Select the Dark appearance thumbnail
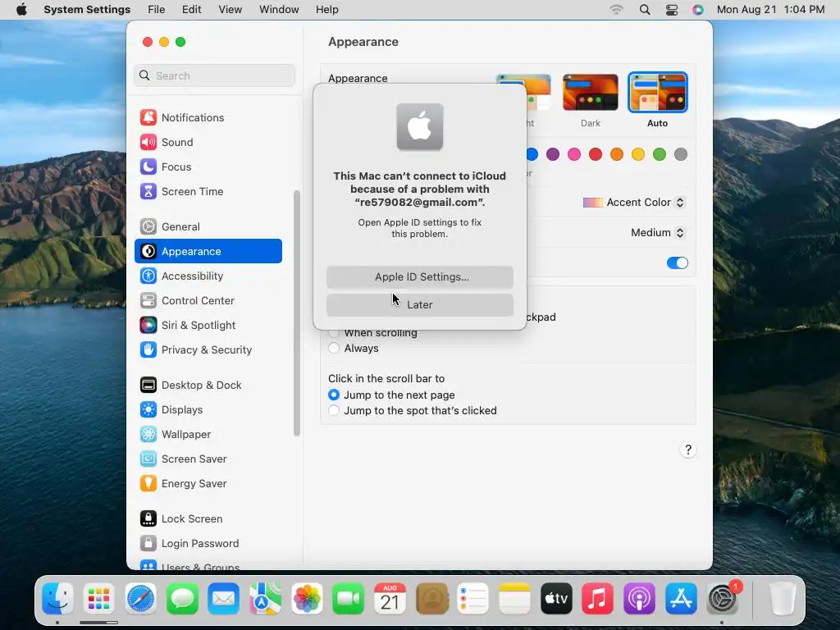 [x=591, y=93]
